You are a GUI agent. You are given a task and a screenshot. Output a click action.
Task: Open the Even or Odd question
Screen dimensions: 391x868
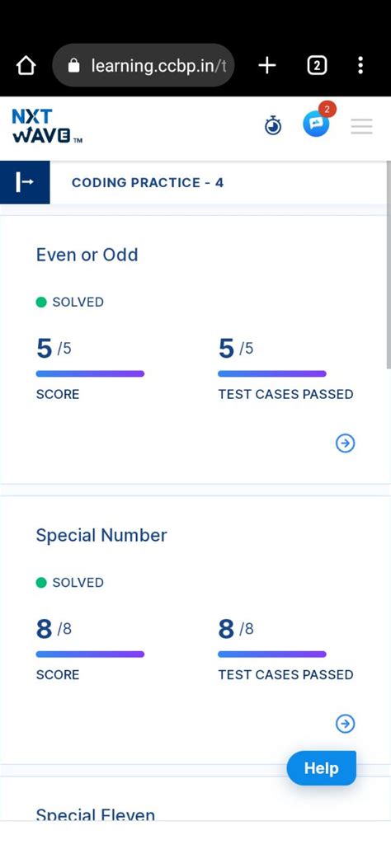(x=87, y=255)
